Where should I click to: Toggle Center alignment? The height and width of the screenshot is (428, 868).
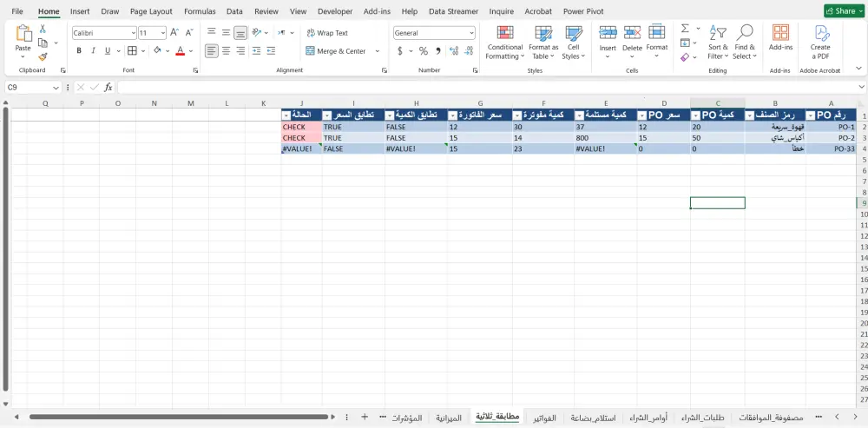pos(226,51)
